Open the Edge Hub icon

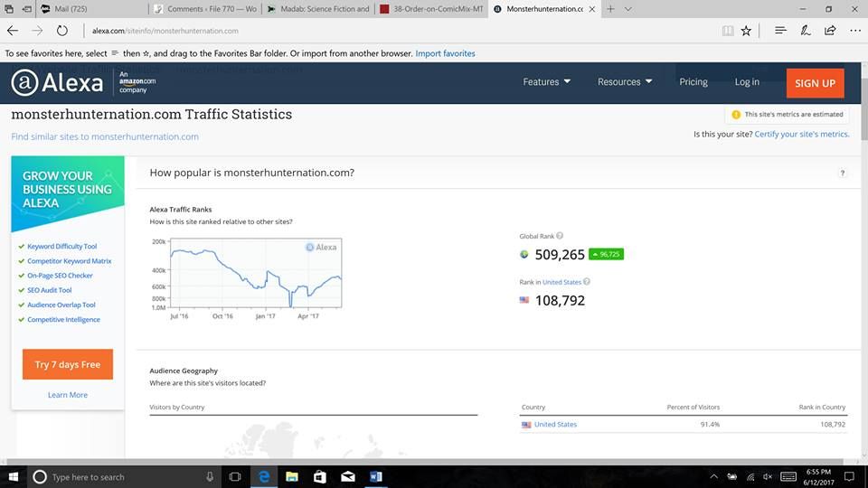[779, 31]
